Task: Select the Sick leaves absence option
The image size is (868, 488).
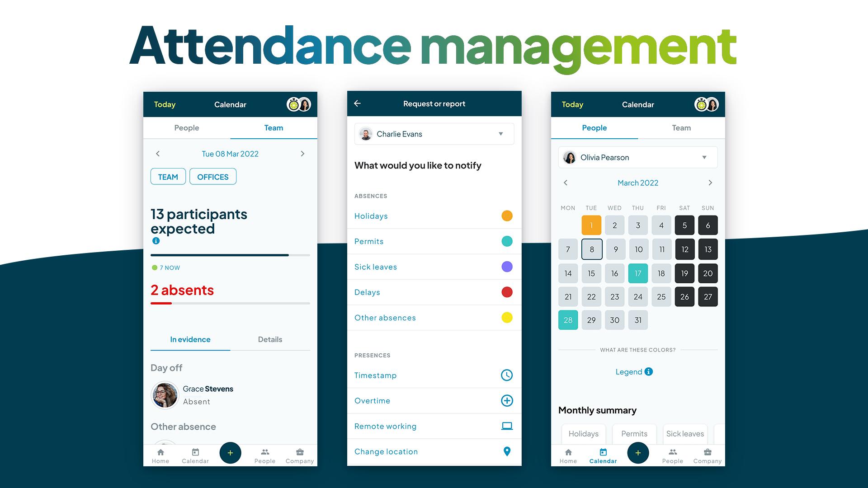Action: coord(376,266)
